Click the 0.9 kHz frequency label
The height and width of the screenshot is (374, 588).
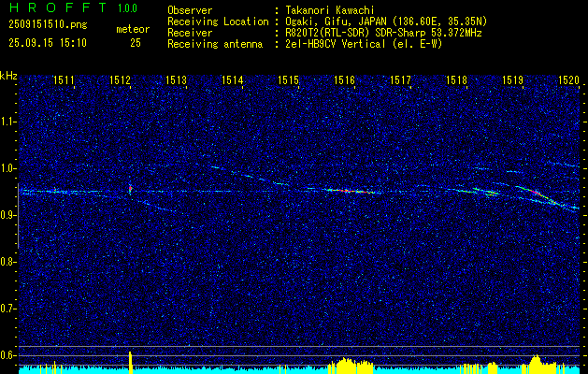pyautogui.click(x=7, y=215)
